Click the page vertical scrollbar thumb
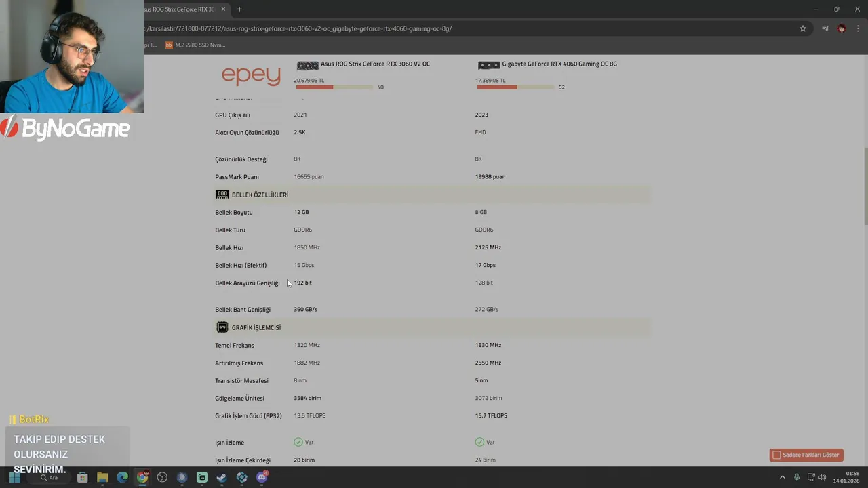Screen dimensions: 868x488 point(865,185)
